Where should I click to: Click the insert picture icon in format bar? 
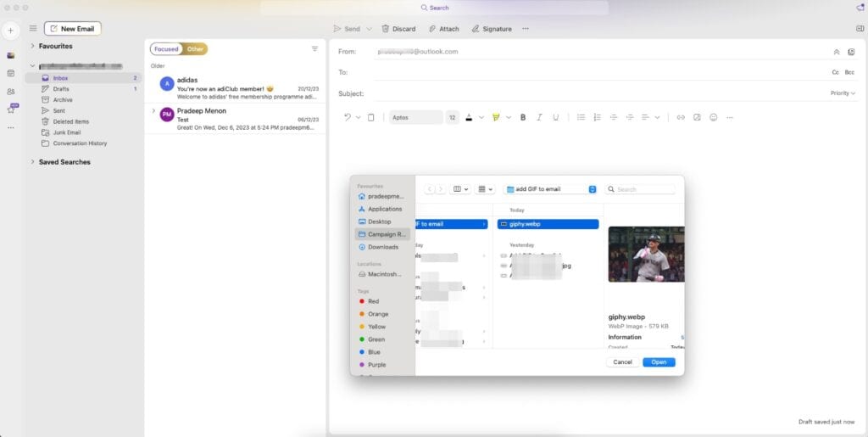pyautogui.click(x=697, y=117)
